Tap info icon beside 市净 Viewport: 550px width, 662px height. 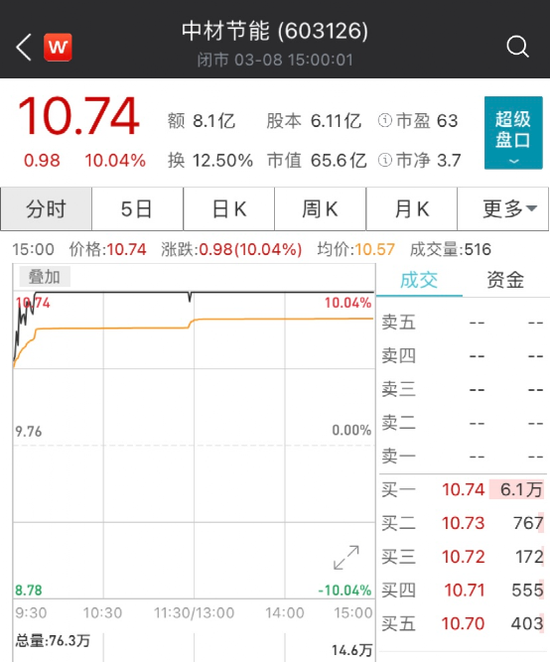pos(385,160)
